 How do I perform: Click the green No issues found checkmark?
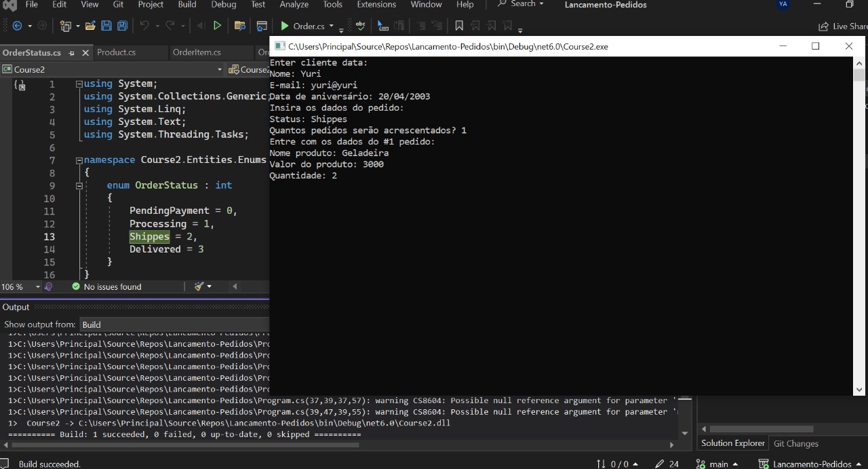[76, 286]
